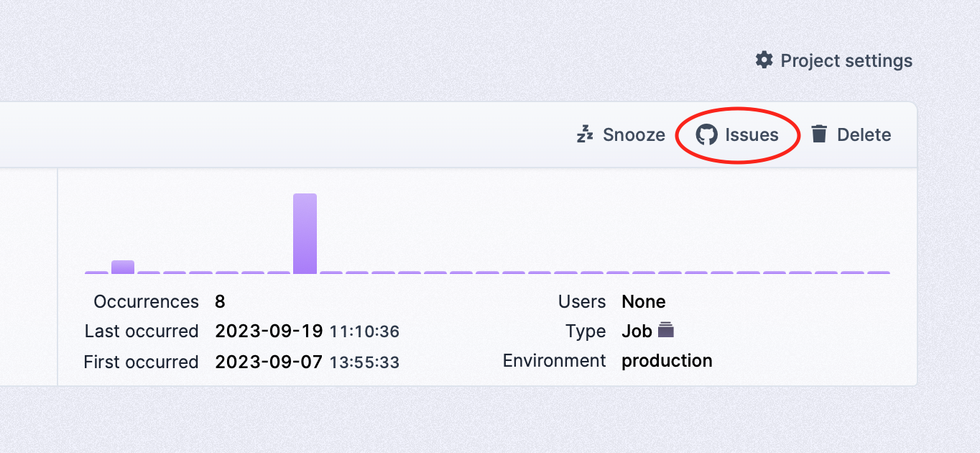Click the gear icon beside Project settings

[764, 60]
